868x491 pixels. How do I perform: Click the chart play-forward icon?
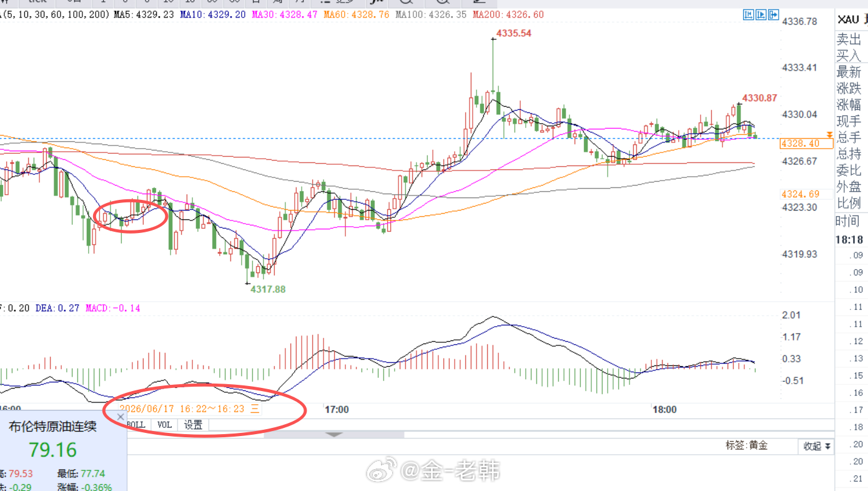tap(761, 14)
